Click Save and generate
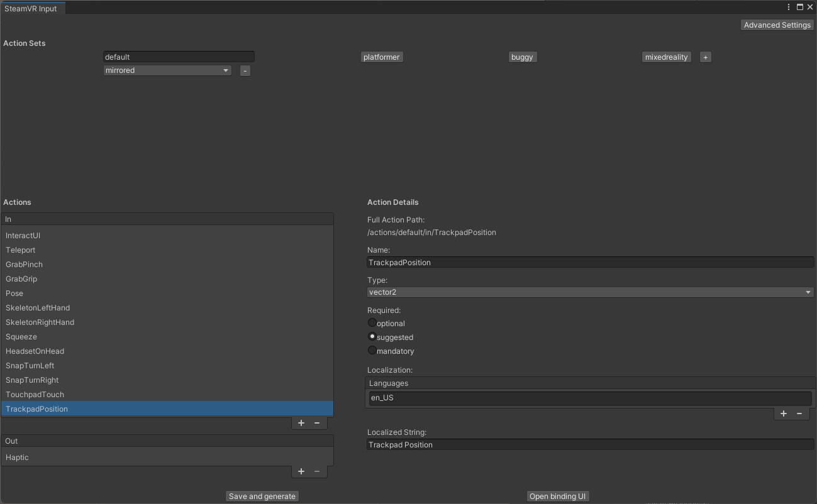The image size is (817, 504). tap(262, 496)
